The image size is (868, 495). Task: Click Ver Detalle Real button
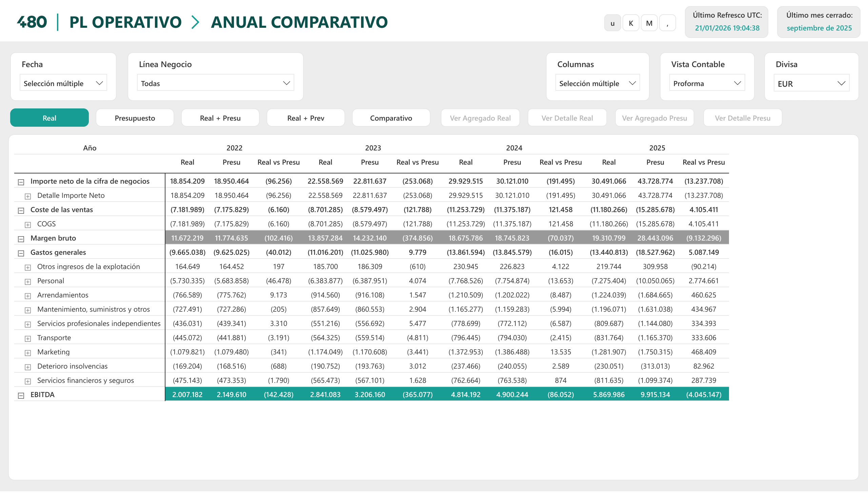pos(567,118)
